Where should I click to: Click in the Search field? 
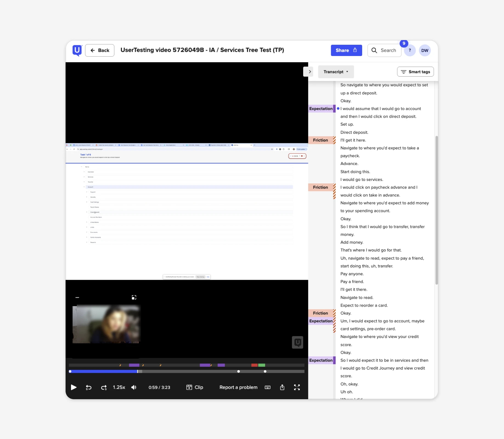click(388, 51)
